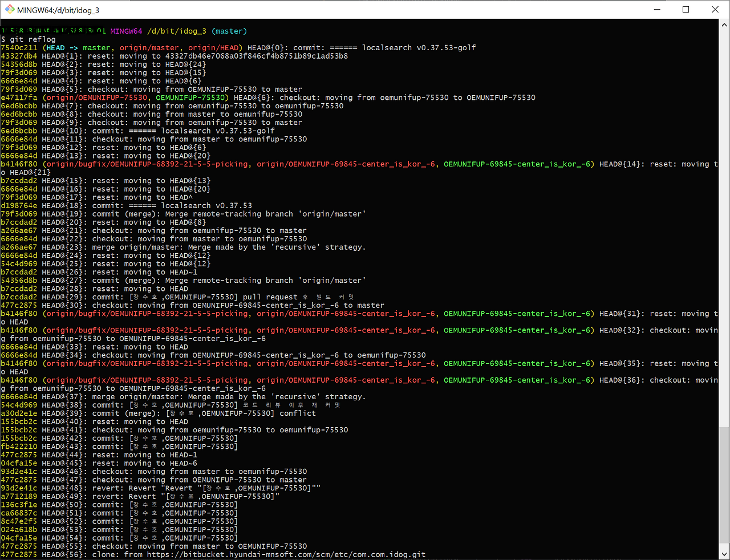Click the OEMUNIFUP-69845-center_is_kor_-6 branch label
This screenshot has height=560, width=730.
pyautogui.click(x=517, y=164)
